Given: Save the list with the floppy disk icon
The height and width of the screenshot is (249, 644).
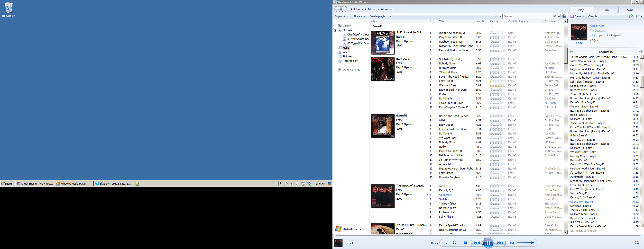Looking at the screenshot, I should click(x=572, y=16).
